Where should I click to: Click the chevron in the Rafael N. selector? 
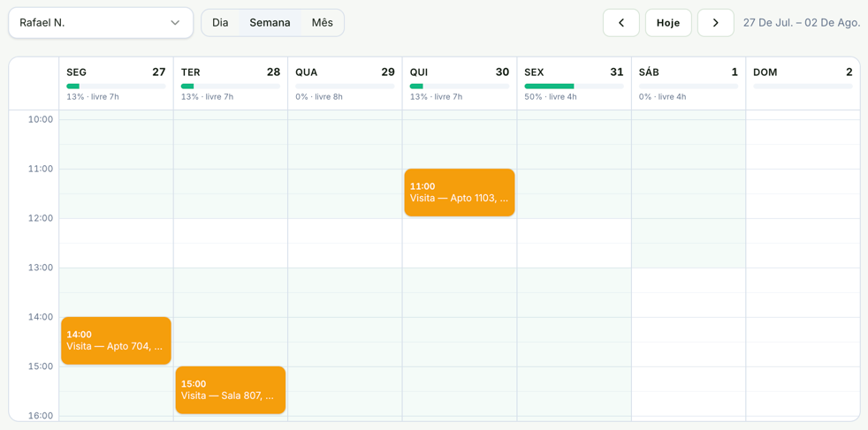click(x=175, y=23)
